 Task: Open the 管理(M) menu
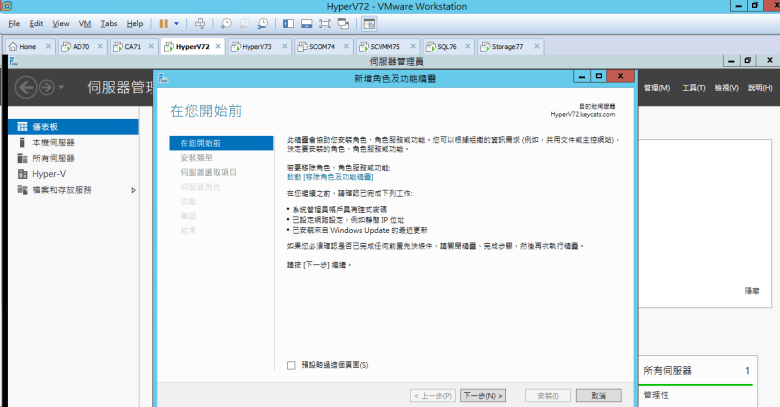(656, 88)
